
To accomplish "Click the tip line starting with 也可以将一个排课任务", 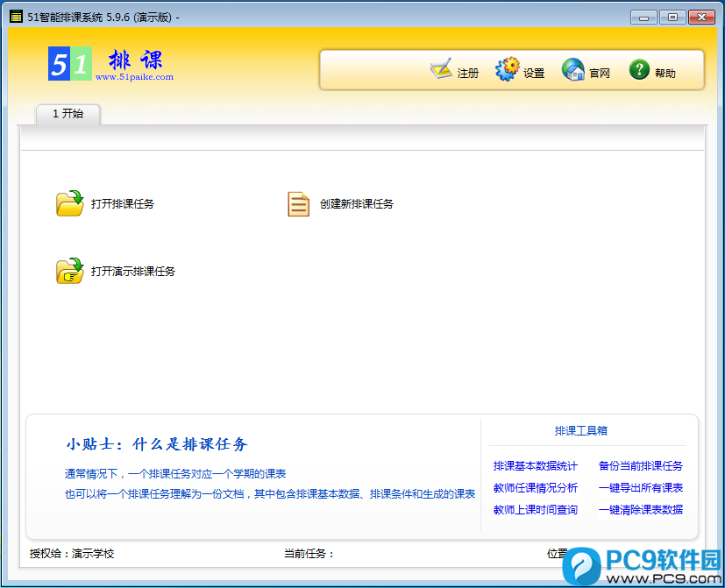I will click(270, 494).
